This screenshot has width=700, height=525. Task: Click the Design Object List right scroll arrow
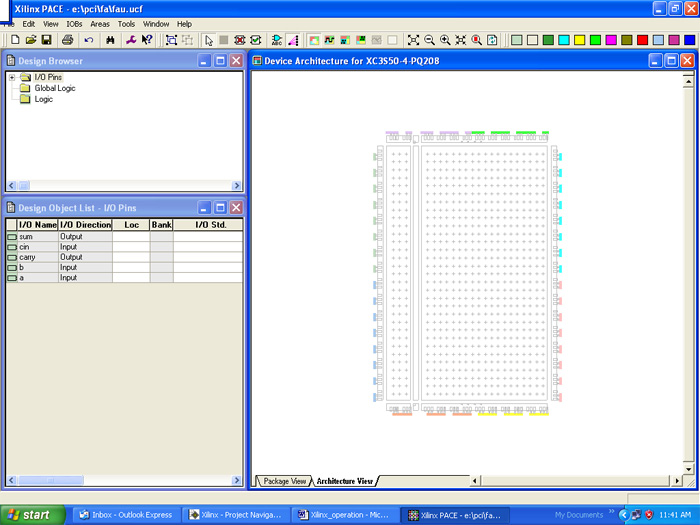[237, 480]
